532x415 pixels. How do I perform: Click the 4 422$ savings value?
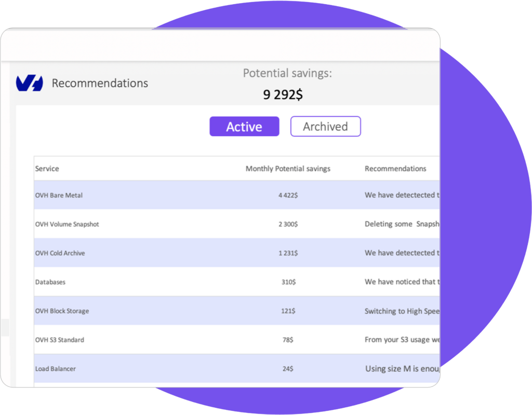[288, 195]
